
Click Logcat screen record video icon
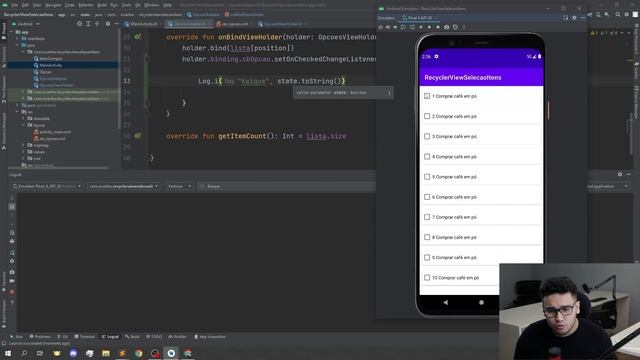12,281
